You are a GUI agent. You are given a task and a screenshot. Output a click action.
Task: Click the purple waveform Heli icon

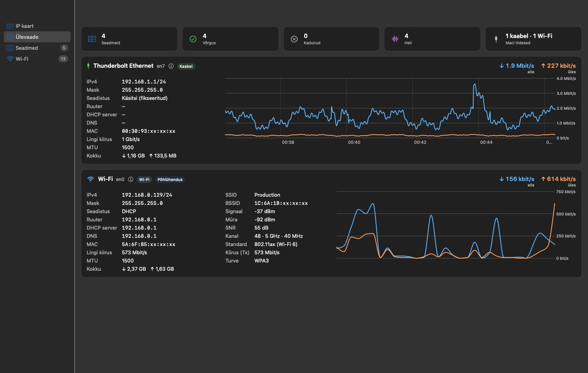pos(395,39)
